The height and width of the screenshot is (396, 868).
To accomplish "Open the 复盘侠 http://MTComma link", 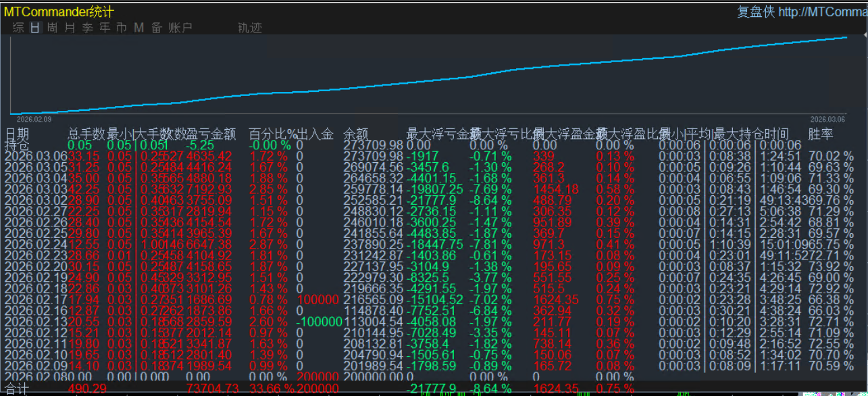I will point(802,11).
